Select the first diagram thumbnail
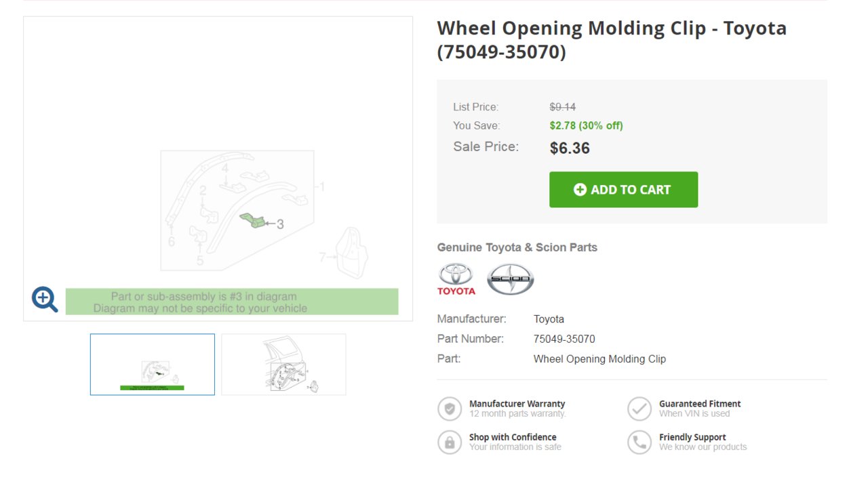 pos(153,365)
